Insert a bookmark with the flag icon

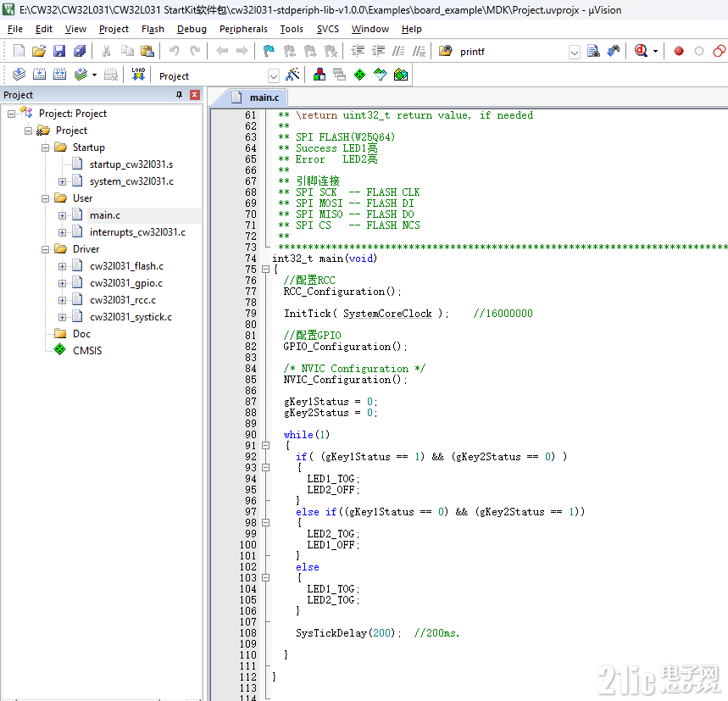click(x=269, y=51)
